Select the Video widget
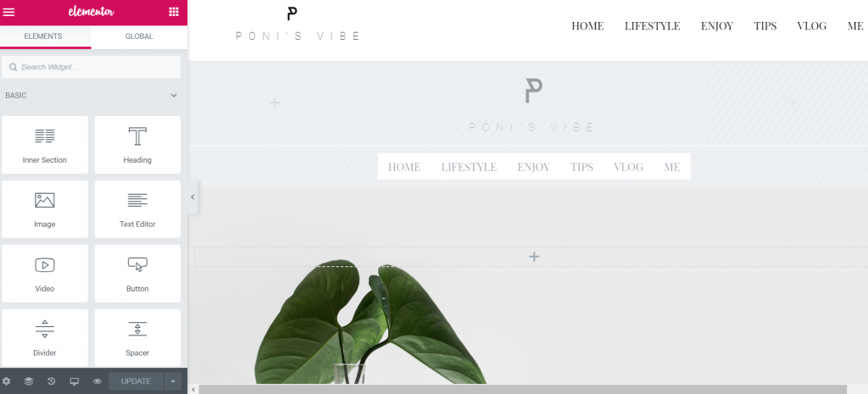868x394 pixels. point(45,274)
